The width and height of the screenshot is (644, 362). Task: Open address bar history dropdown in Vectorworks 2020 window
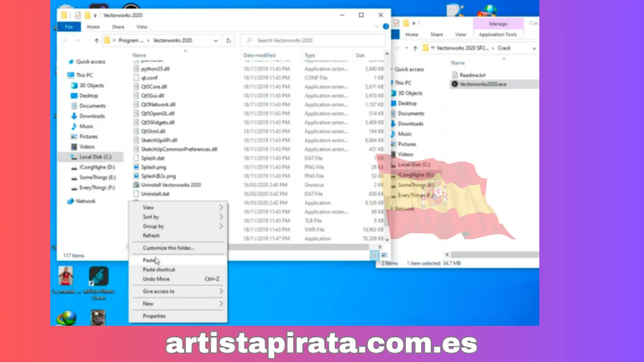[x=216, y=41]
